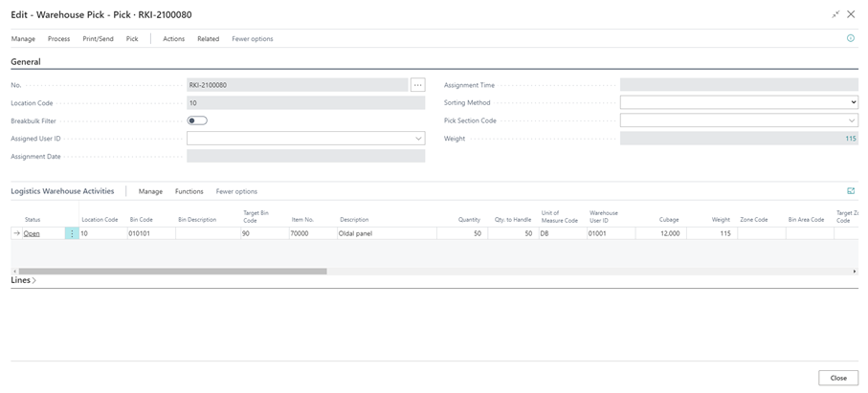The image size is (868, 393).
Task: Click Fewer options in the top action bar
Action: coord(252,39)
